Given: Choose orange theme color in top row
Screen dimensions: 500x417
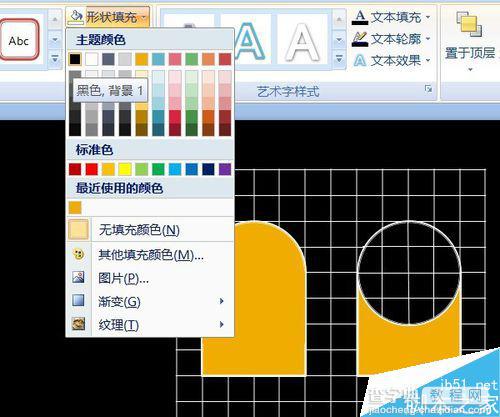Looking at the screenshot, I should pyautogui.click(x=142, y=59).
